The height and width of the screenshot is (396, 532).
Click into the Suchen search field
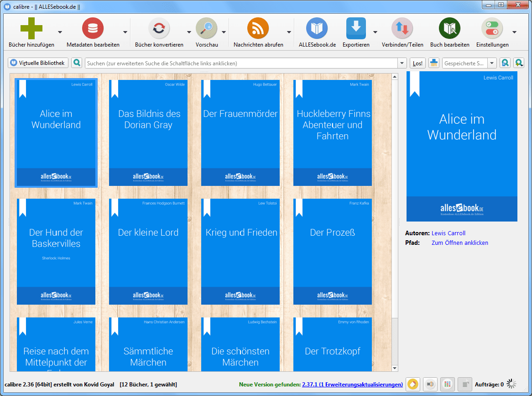coord(242,63)
